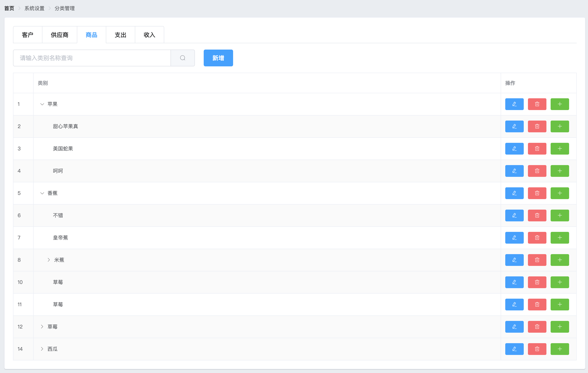Delete the 米蕉 row

(537, 260)
